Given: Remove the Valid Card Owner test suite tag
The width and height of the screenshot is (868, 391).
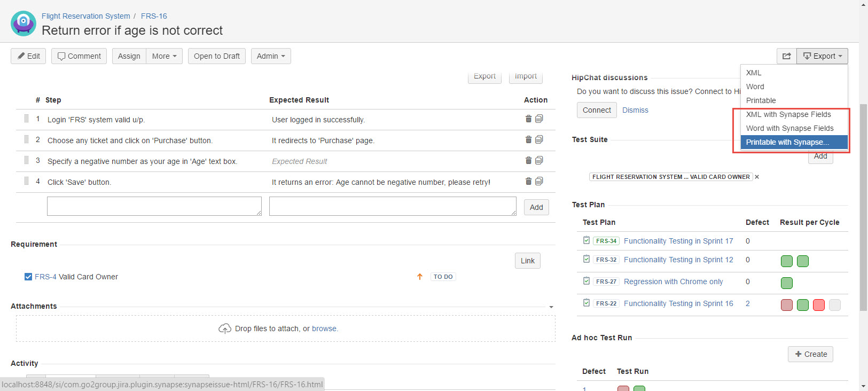Looking at the screenshot, I should pyautogui.click(x=757, y=177).
